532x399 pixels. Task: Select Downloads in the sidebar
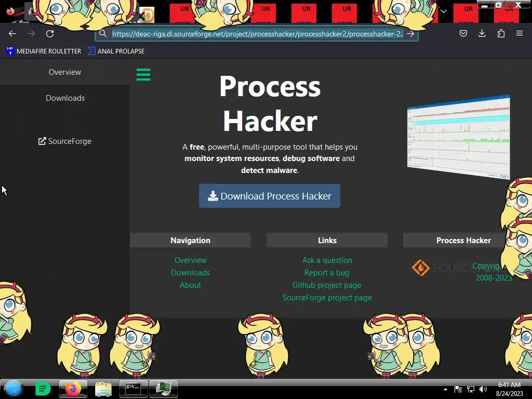65,98
